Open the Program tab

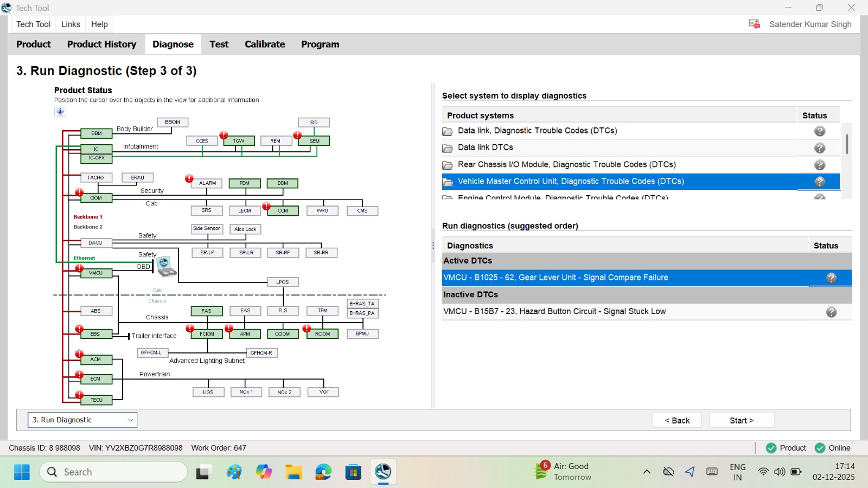click(320, 44)
